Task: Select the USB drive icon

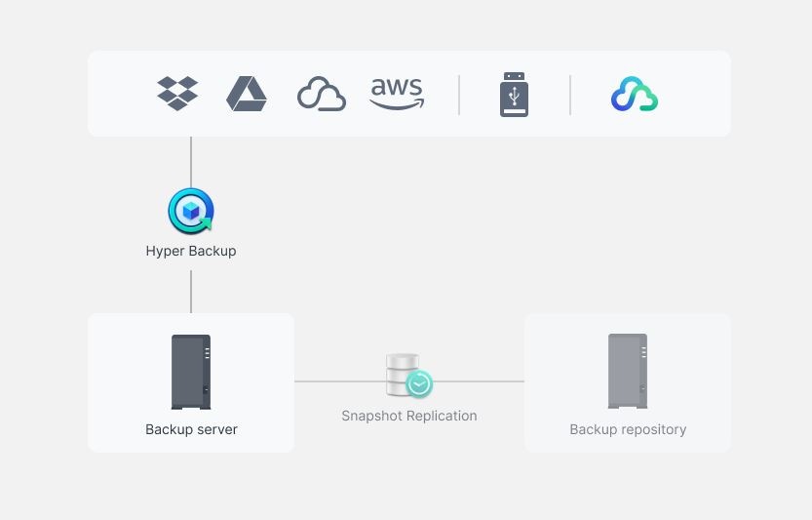Action: click(515, 95)
